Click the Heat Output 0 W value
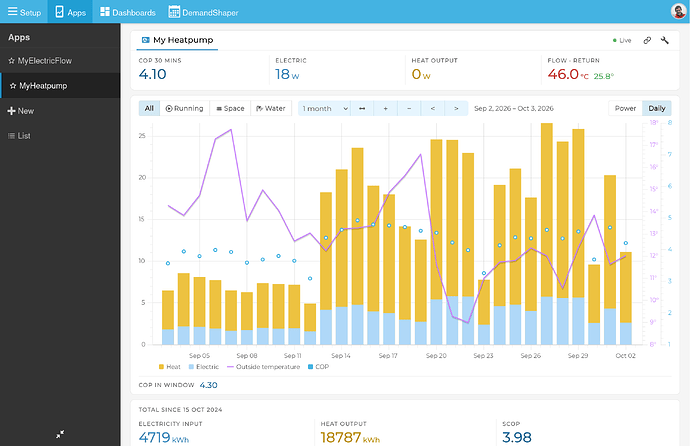This screenshot has width=690, height=446. click(421, 74)
